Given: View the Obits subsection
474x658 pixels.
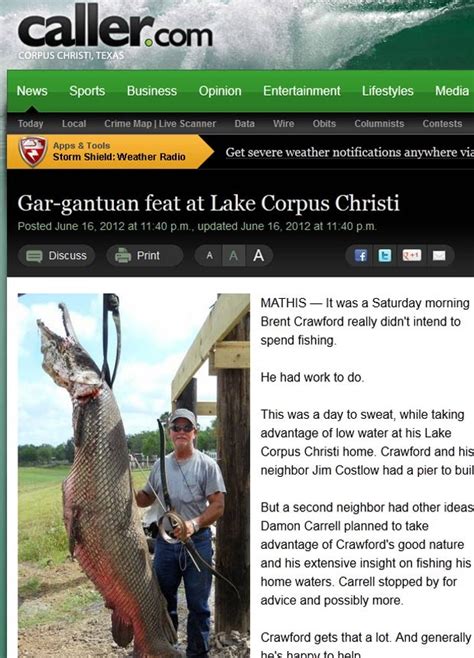Looking at the screenshot, I should 324,124.
